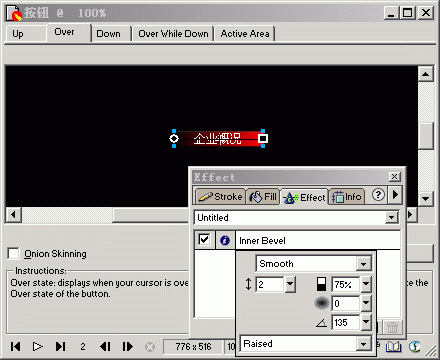
Task: Switch to the Down state tab
Action: click(108, 34)
